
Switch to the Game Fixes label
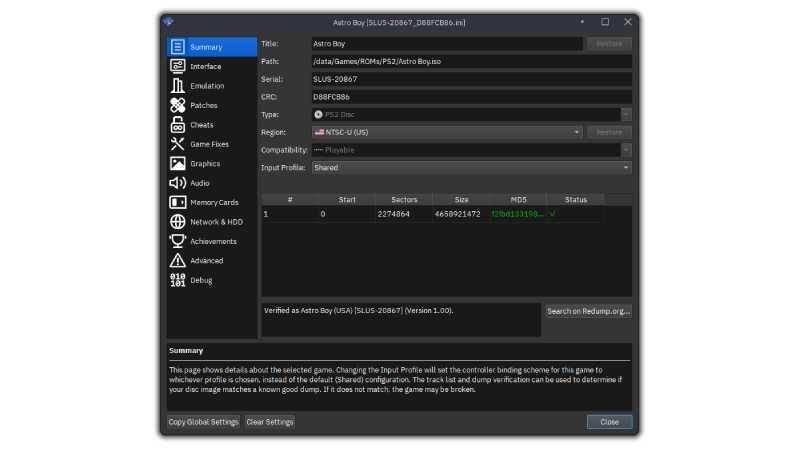click(209, 144)
